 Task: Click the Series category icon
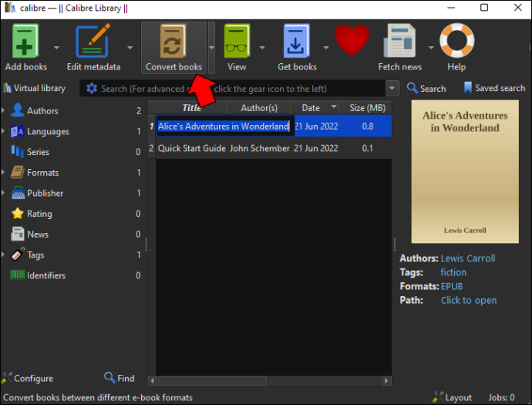pyautogui.click(x=17, y=151)
